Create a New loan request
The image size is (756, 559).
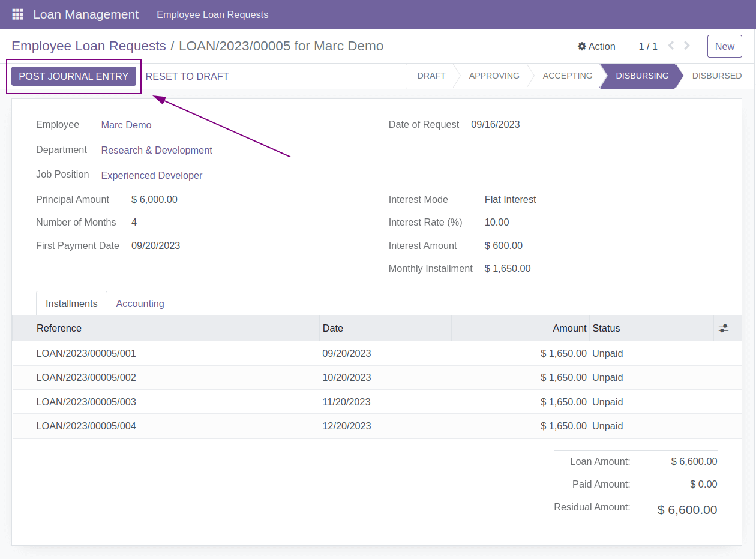point(724,46)
